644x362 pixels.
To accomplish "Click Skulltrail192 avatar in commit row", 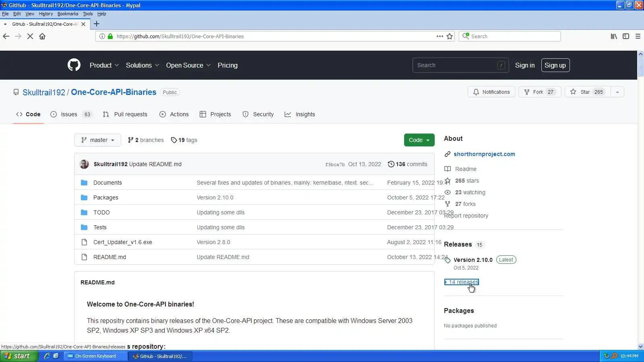I will 85,164.
